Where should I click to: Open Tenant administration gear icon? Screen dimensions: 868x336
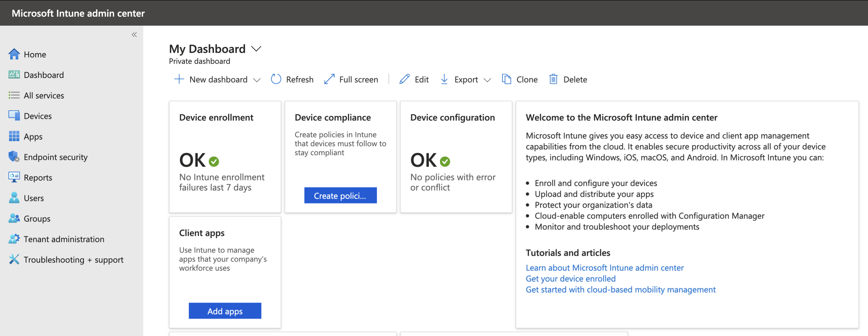(14, 239)
